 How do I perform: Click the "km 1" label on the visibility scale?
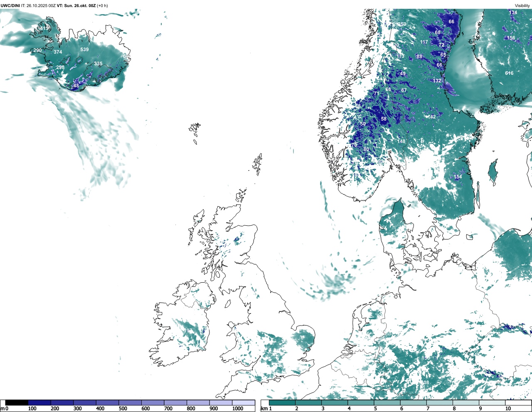point(266,409)
